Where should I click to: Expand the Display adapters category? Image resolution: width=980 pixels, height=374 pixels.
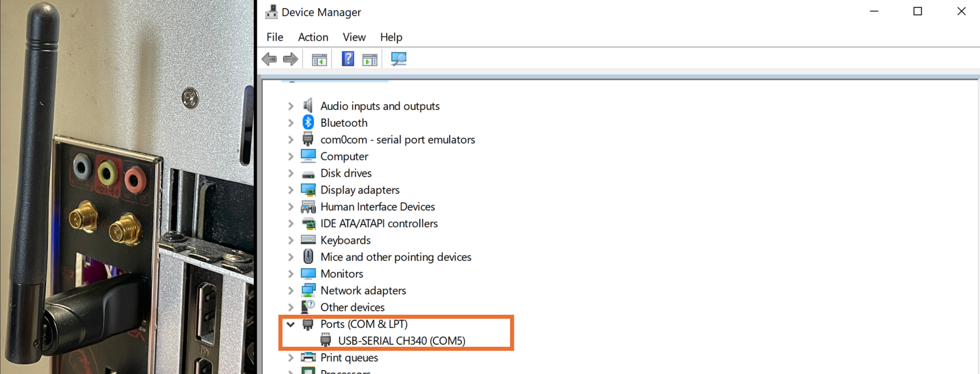coord(291,190)
